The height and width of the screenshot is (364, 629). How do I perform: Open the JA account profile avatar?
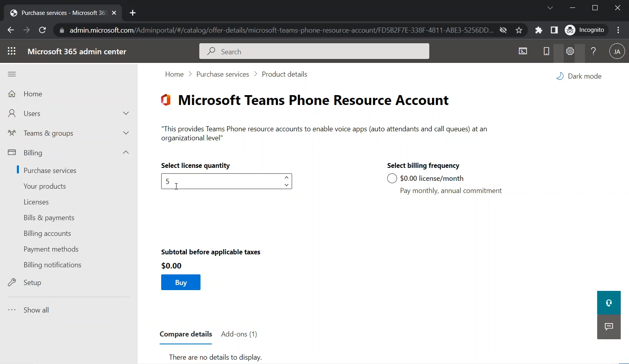point(617,51)
